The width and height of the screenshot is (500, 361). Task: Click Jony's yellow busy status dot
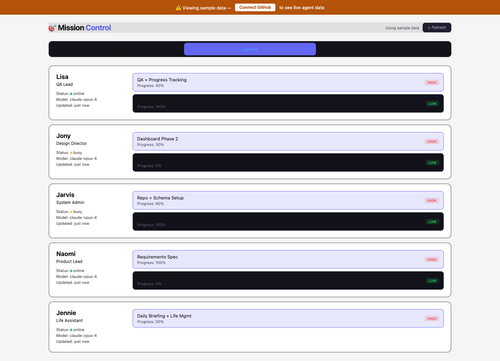[71, 153]
